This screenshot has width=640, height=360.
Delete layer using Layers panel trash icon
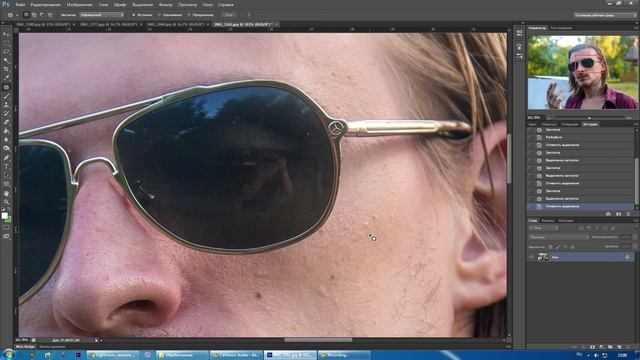[628, 347]
